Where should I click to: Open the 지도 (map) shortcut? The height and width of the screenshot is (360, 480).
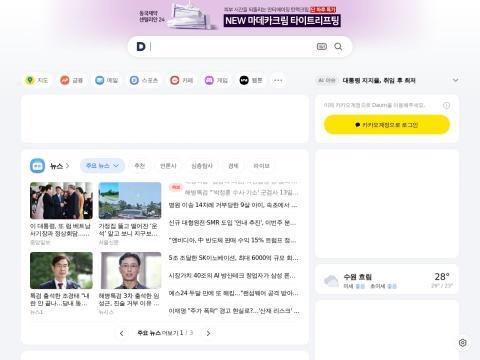(x=37, y=80)
